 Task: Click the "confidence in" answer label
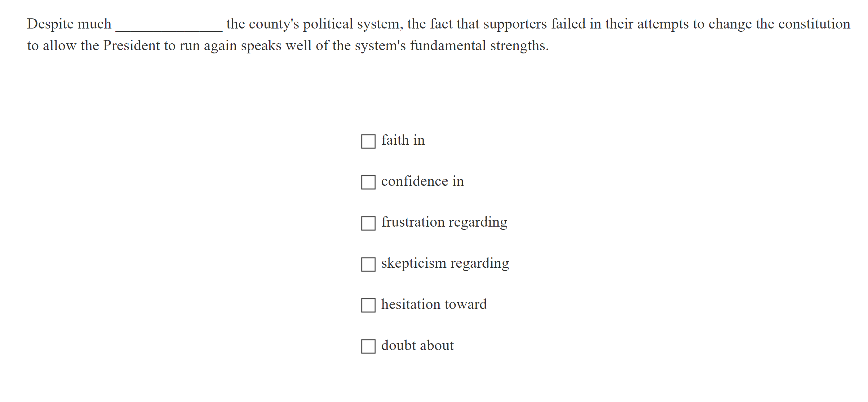click(x=422, y=182)
